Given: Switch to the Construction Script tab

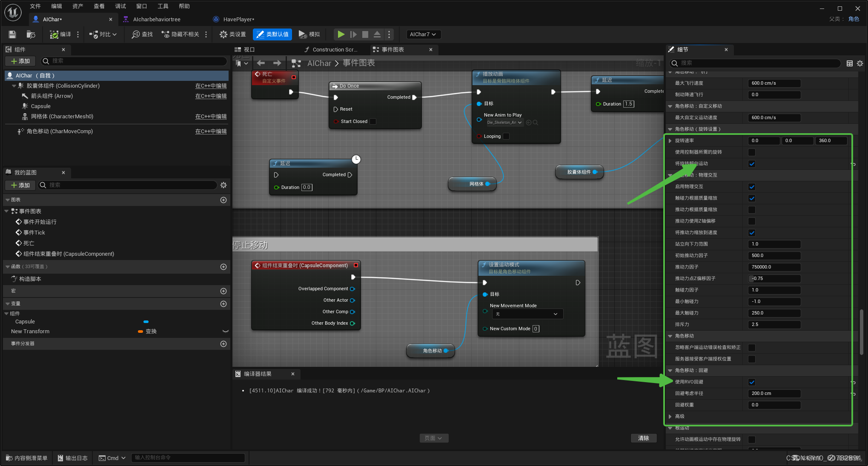Looking at the screenshot, I should [334, 50].
